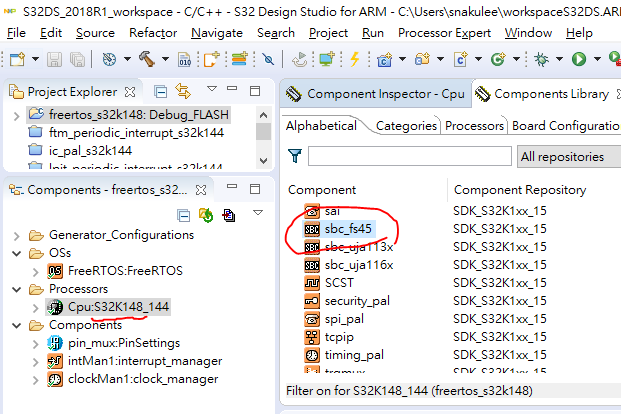Screen dimensions: 621x414
Task: Open the New wizard dropdown arrow
Action: (x=35, y=59)
